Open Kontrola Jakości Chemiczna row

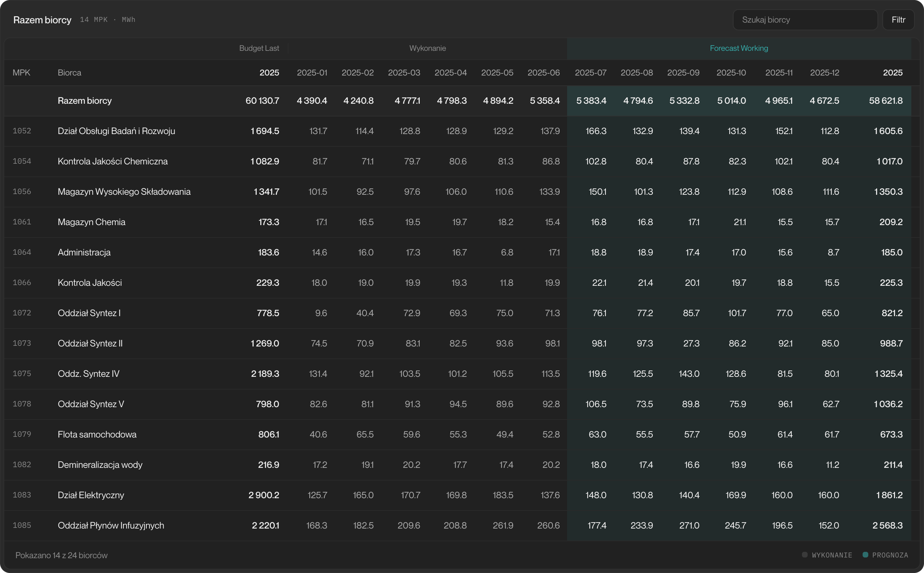tap(462, 162)
